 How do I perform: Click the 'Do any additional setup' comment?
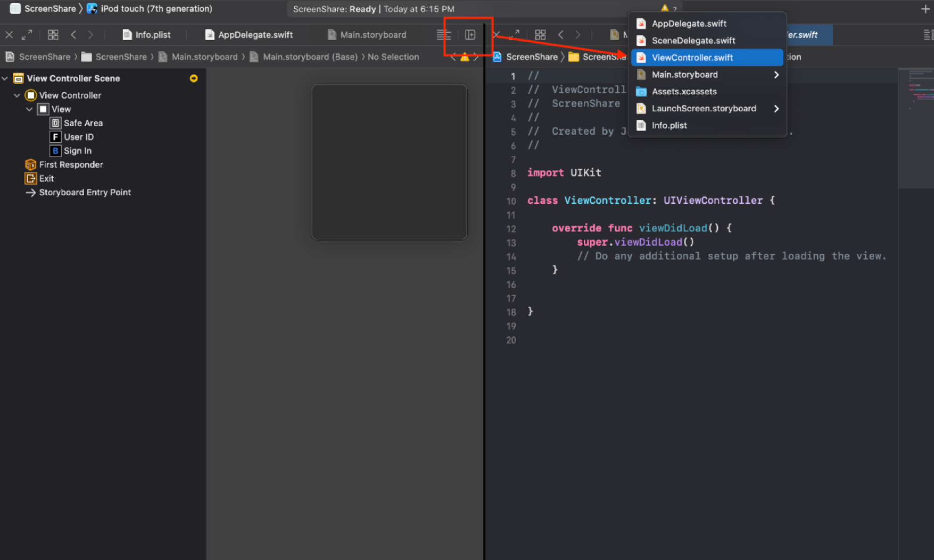pyautogui.click(x=731, y=256)
